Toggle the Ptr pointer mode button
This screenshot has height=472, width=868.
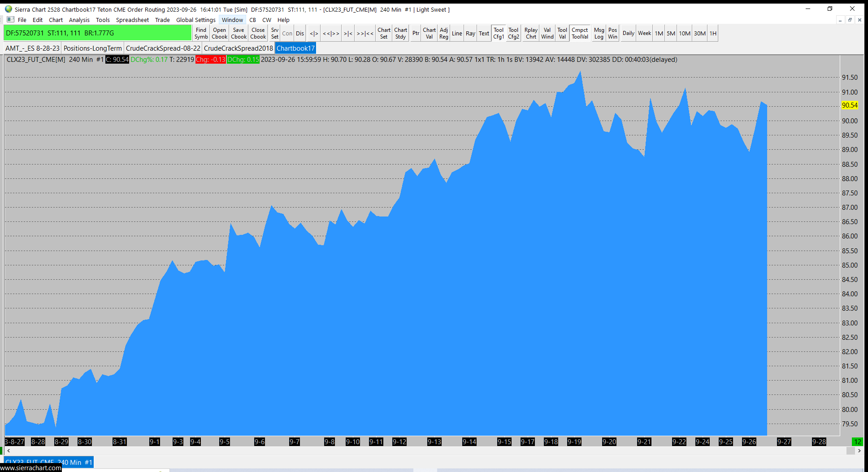416,33
